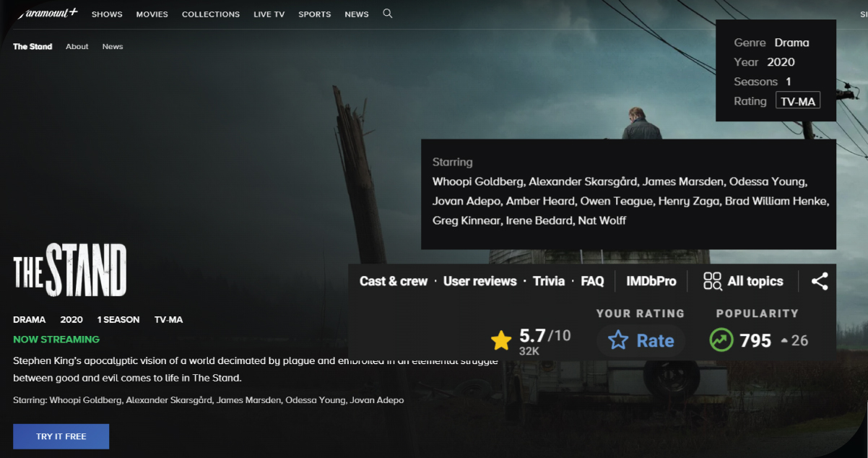Open the All topics grid icon
This screenshot has width=868, height=458.
[713, 281]
